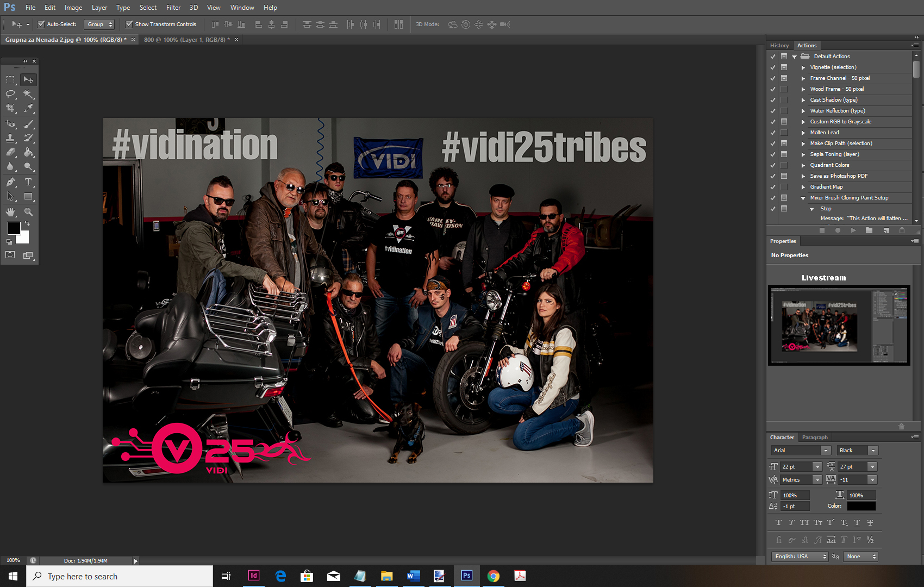Toggle dialog for Save as Photoshop PDF
924x587 pixels.
coord(784,176)
